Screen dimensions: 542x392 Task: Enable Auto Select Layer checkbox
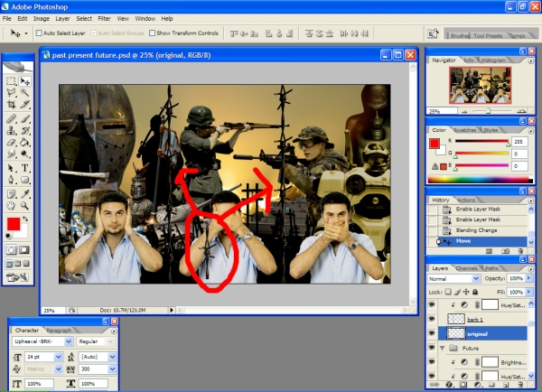[39, 33]
